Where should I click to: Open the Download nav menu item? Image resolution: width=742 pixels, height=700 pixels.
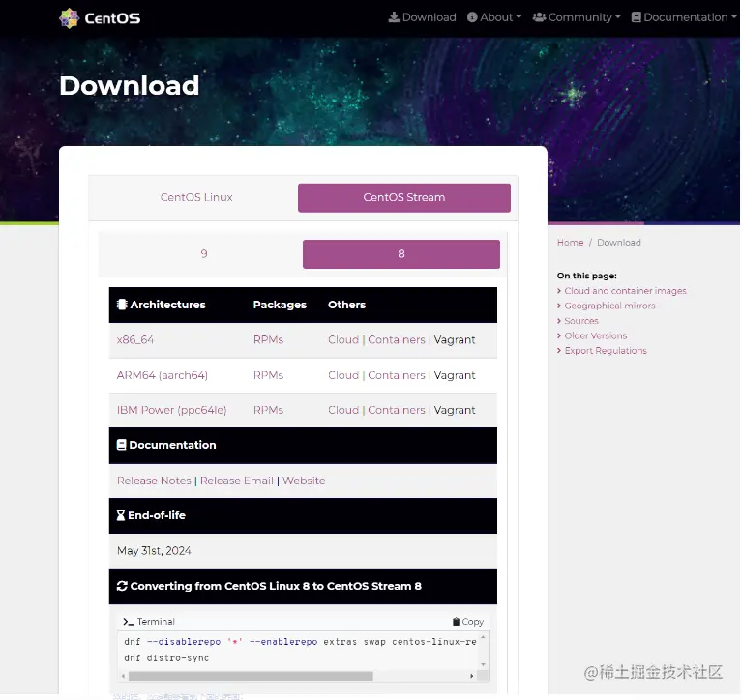click(422, 17)
